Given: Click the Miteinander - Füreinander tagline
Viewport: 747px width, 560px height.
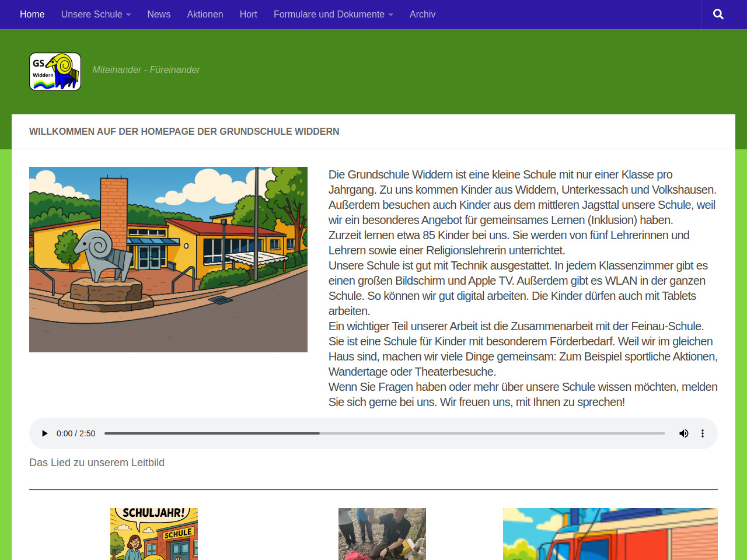Looking at the screenshot, I should pos(146,69).
